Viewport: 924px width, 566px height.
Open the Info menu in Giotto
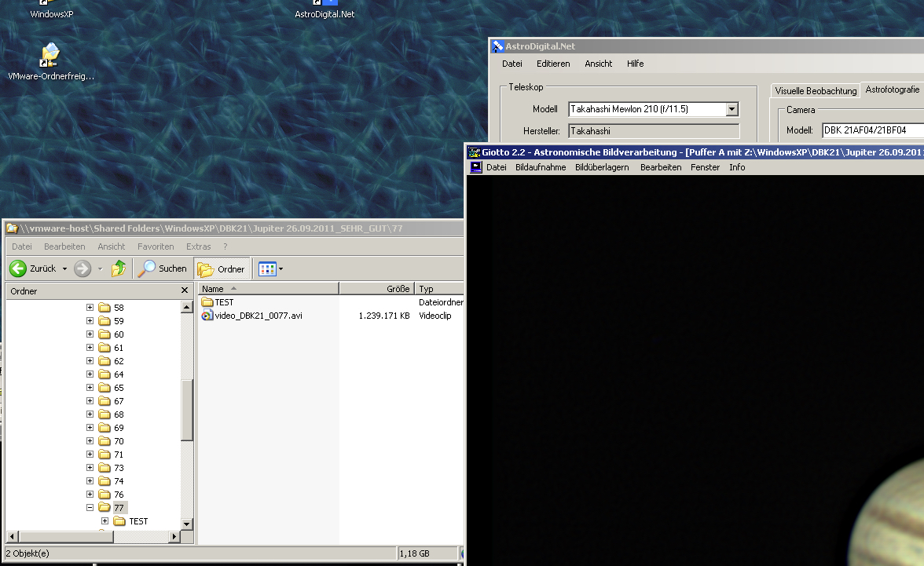(x=737, y=167)
